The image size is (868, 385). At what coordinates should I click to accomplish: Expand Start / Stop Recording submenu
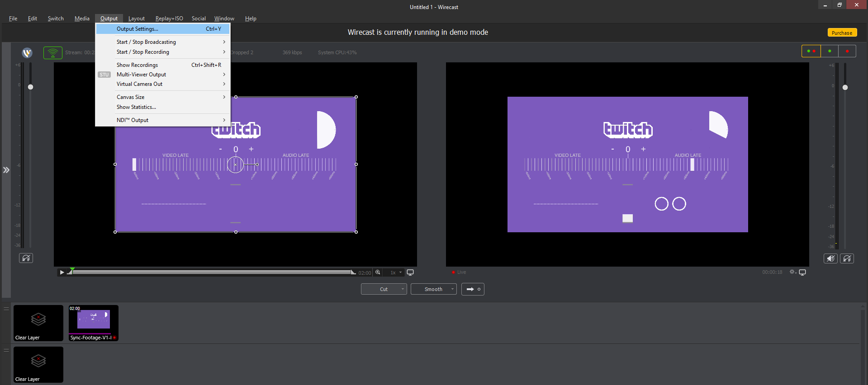coord(163,52)
